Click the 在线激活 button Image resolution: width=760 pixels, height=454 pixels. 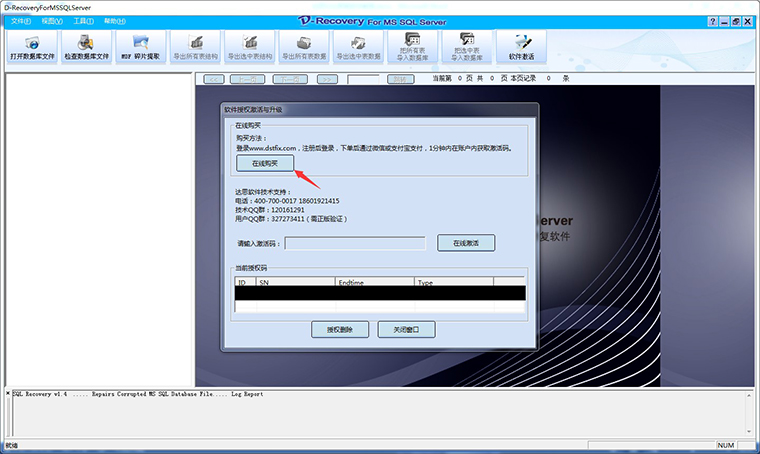point(466,243)
